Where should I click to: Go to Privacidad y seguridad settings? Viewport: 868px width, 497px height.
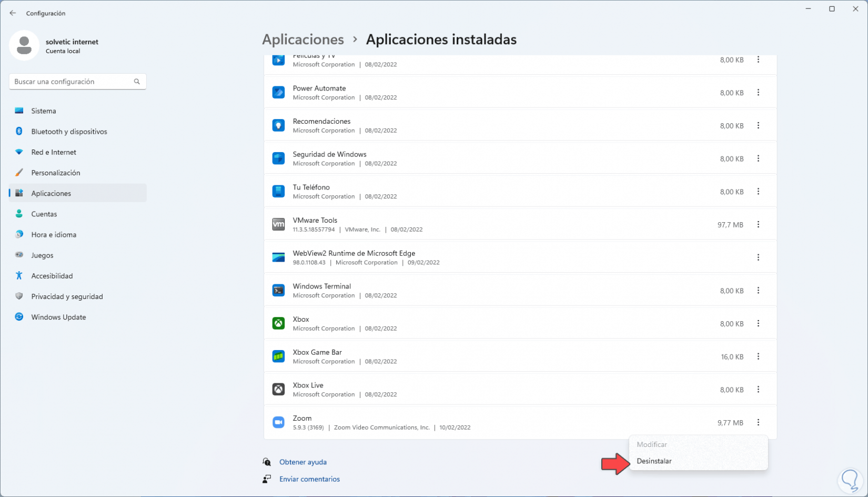[x=67, y=296]
